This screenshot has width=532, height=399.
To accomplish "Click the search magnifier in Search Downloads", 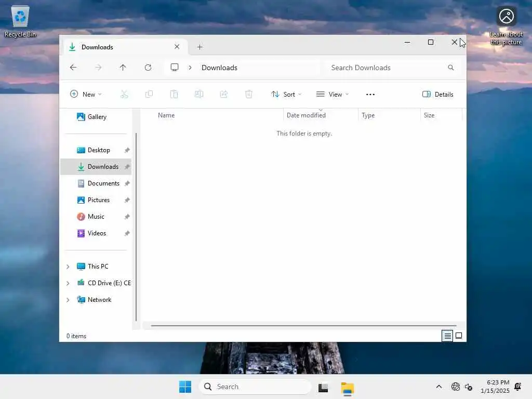I will [x=450, y=68].
